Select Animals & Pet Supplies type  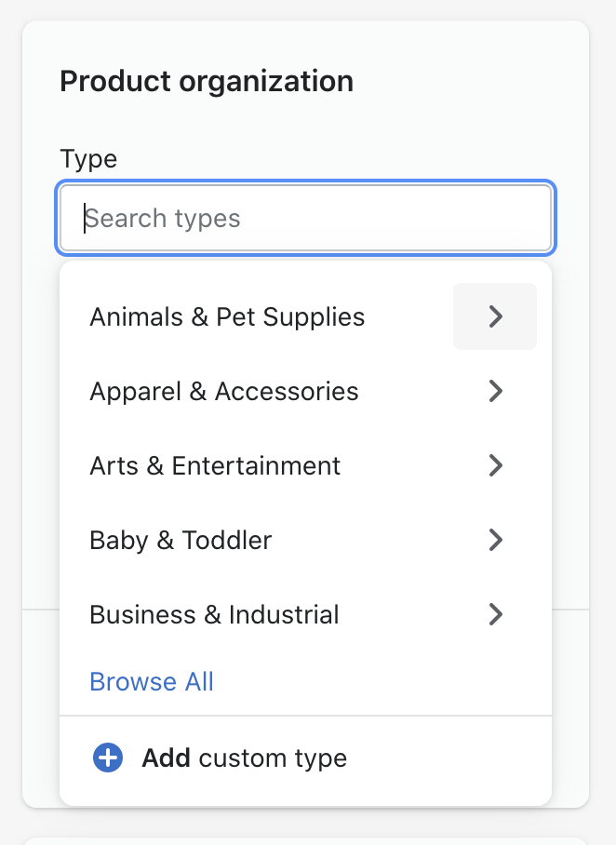227,316
